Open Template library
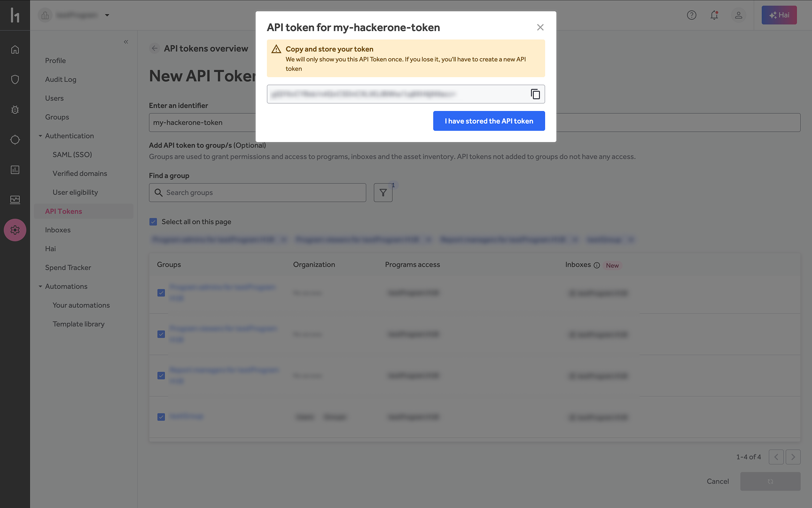The width and height of the screenshot is (812, 508). pyautogui.click(x=78, y=324)
